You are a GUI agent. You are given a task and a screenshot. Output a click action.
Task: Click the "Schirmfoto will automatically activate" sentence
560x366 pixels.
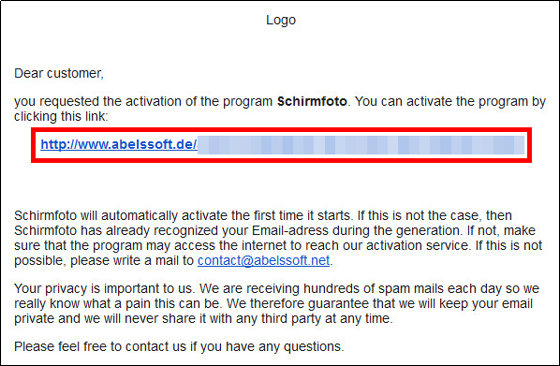point(184,216)
